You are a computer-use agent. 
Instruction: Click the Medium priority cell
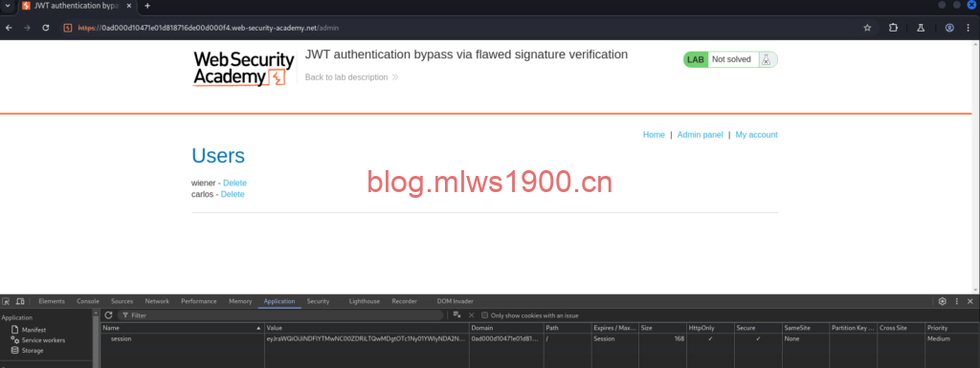tap(951, 338)
